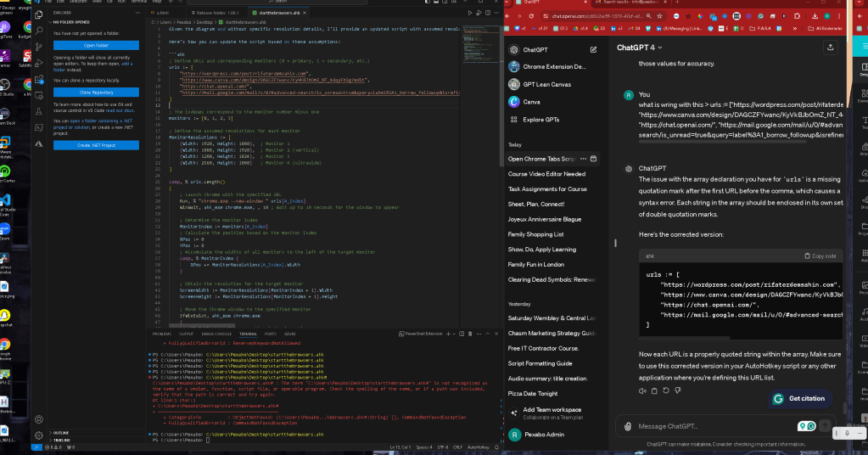Click the Get citation button
The width and height of the screenshot is (868, 455).
(x=798, y=398)
